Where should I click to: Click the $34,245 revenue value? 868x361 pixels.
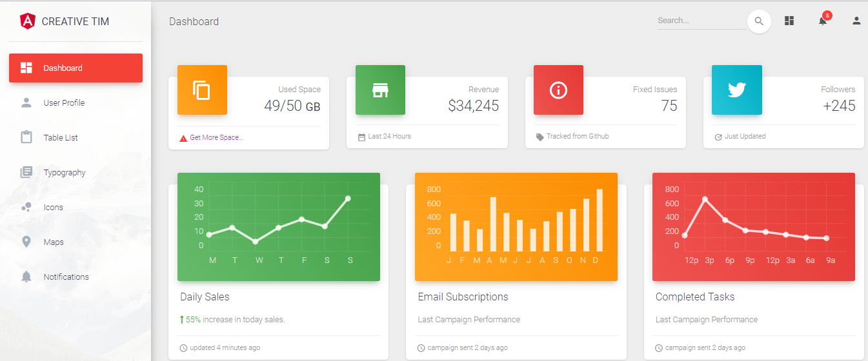(x=473, y=106)
